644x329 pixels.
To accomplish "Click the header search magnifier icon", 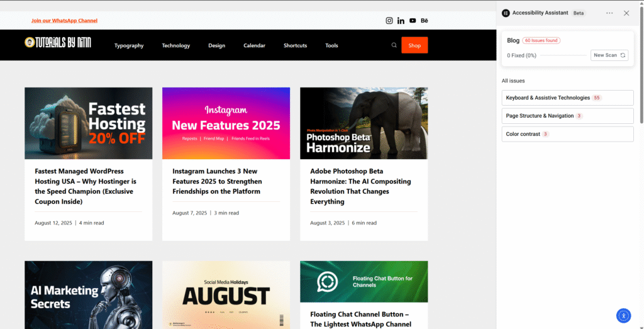I will pyautogui.click(x=394, y=45).
